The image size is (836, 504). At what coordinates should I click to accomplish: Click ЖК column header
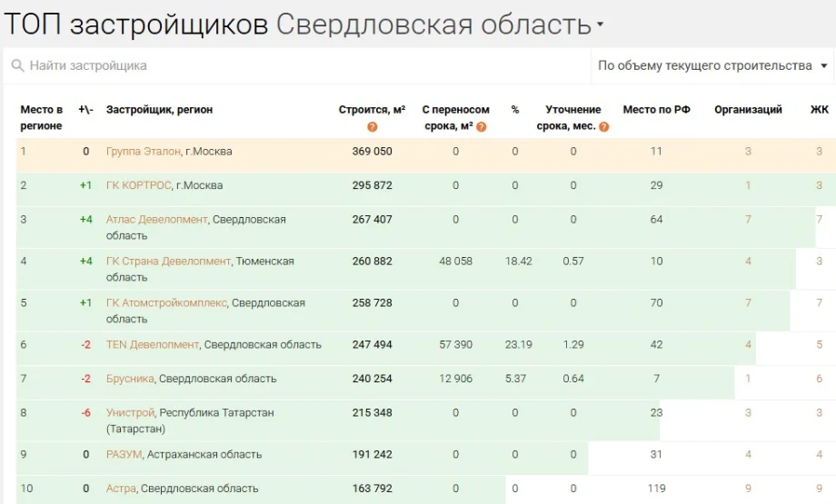click(x=820, y=110)
